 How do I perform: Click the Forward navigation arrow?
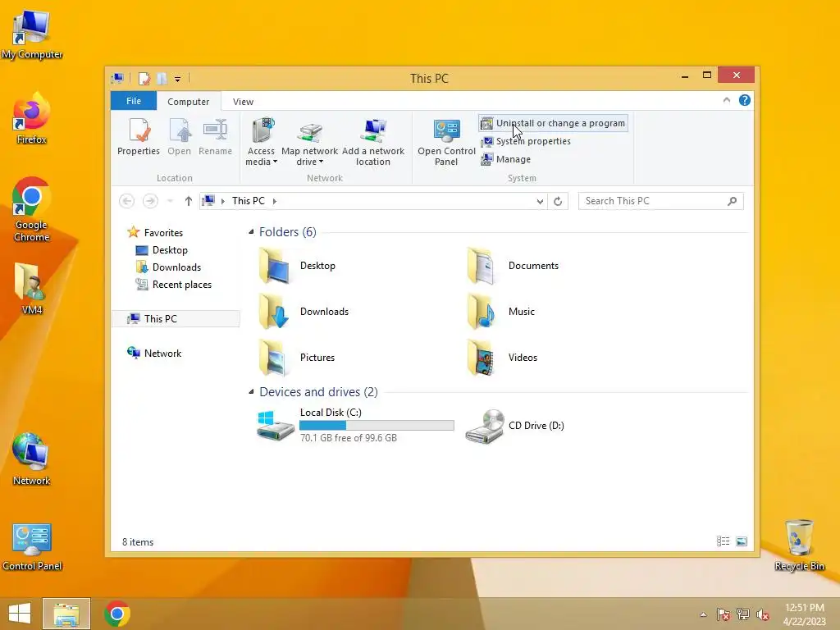coord(150,201)
